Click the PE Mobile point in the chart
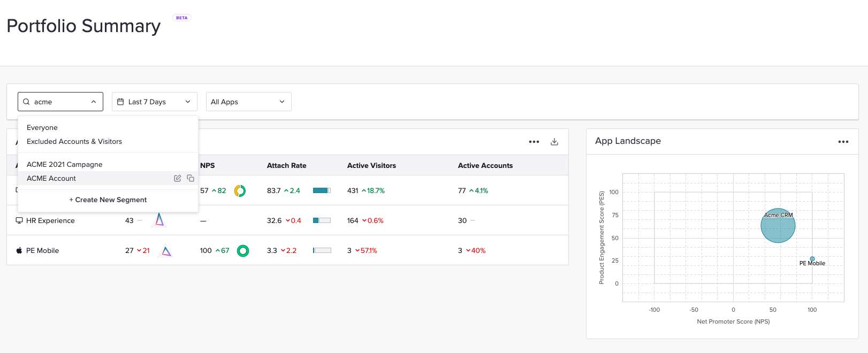This screenshot has width=868, height=353. [x=812, y=259]
